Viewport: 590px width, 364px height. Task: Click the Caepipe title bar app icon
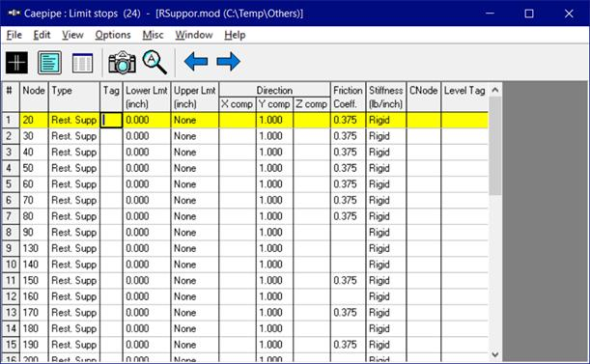[14, 14]
